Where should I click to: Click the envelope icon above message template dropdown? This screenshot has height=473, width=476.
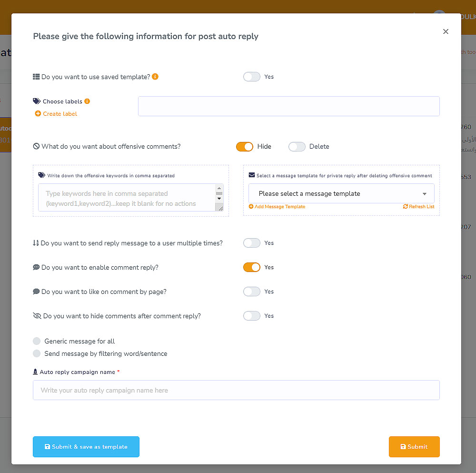[x=252, y=175]
